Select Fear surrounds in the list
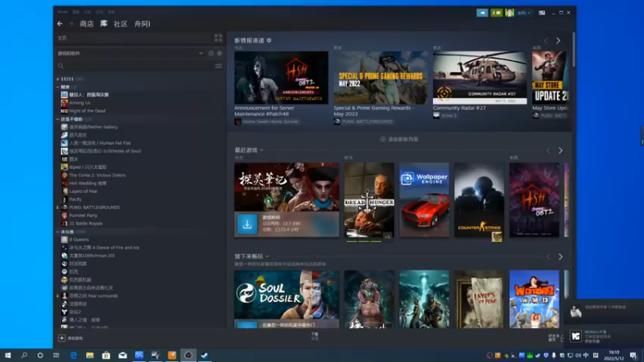Image resolution: width=644 pixels, height=362 pixels. pyautogui.click(x=93, y=296)
